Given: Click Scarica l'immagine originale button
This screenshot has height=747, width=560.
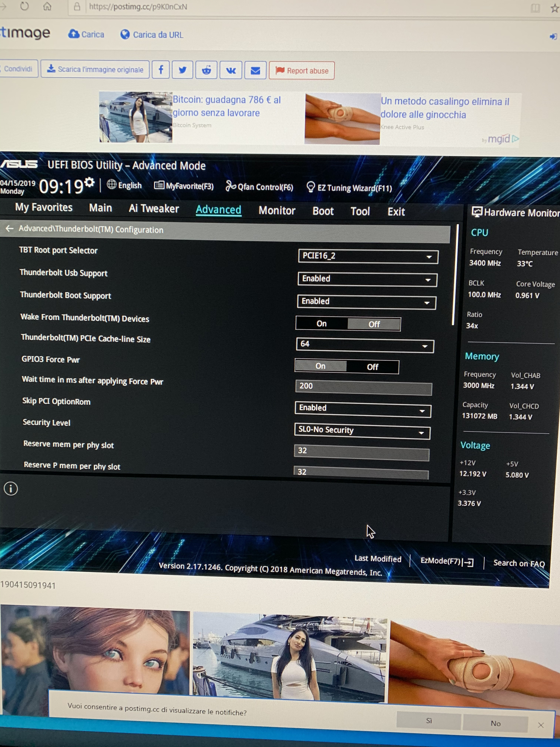Looking at the screenshot, I should (95, 69).
